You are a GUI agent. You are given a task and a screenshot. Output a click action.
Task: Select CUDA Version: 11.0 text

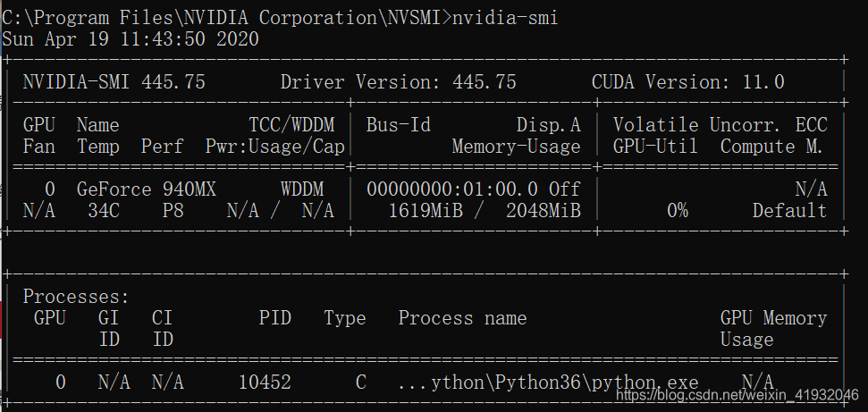[x=688, y=82]
